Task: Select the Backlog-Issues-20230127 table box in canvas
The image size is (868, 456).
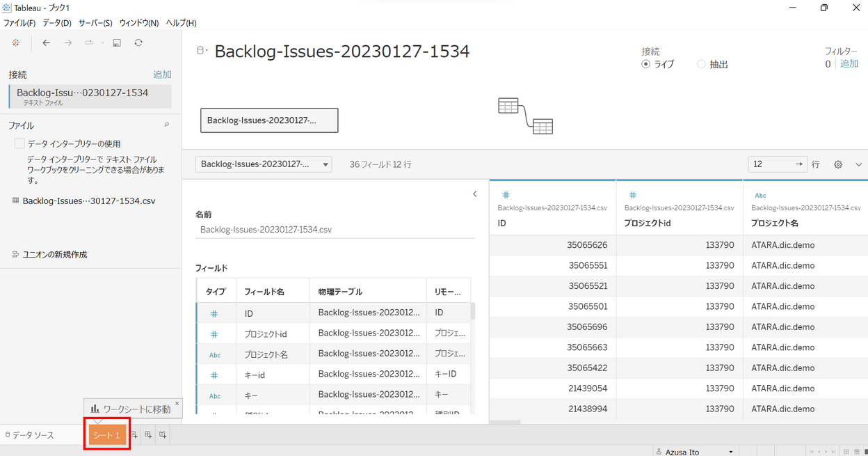Action: [269, 120]
